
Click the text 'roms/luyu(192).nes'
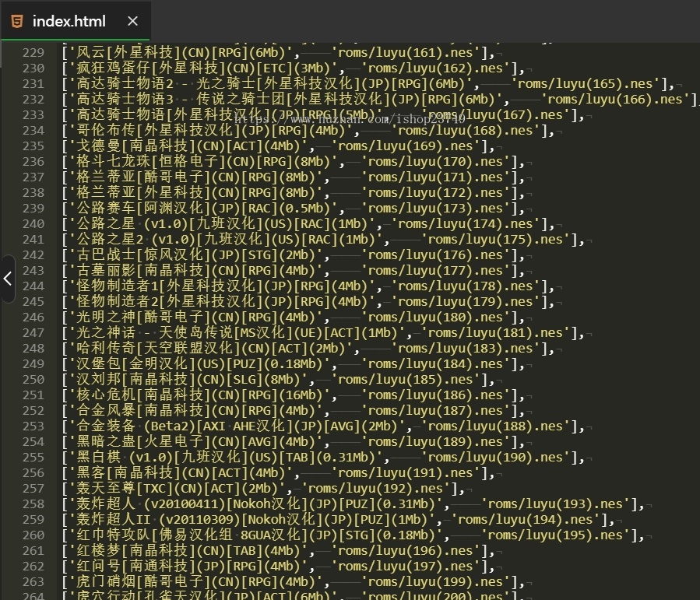click(x=375, y=489)
